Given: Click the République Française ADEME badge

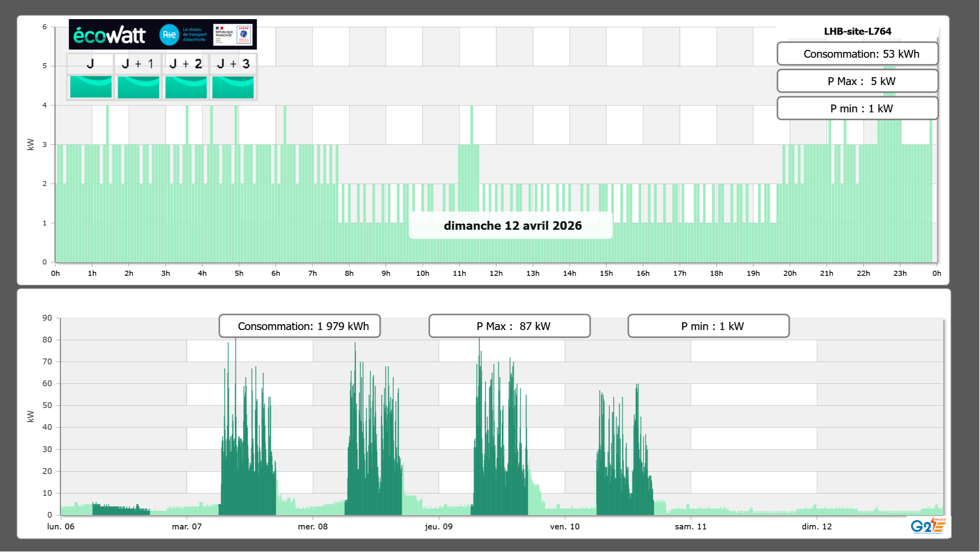Looking at the screenshot, I should coord(233,35).
